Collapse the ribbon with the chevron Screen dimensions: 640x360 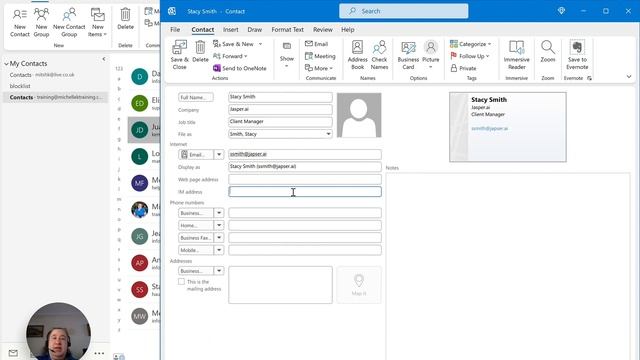[629, 77]
